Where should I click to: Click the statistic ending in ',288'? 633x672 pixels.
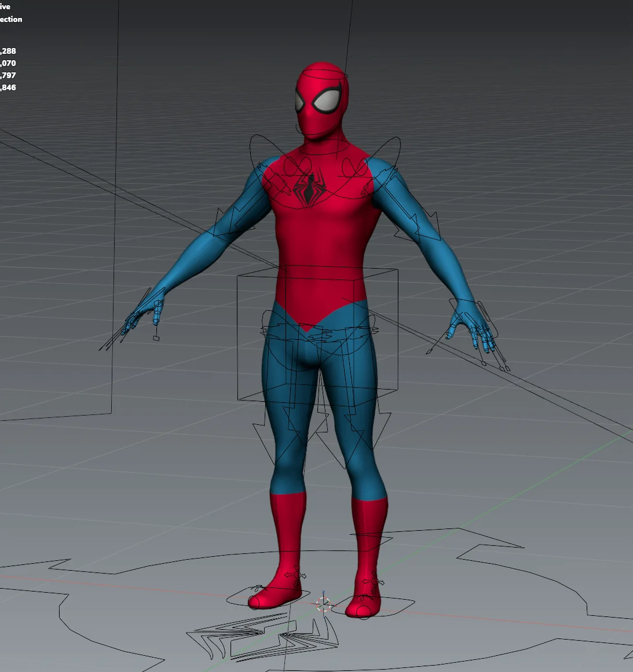(x=8, y=51)
